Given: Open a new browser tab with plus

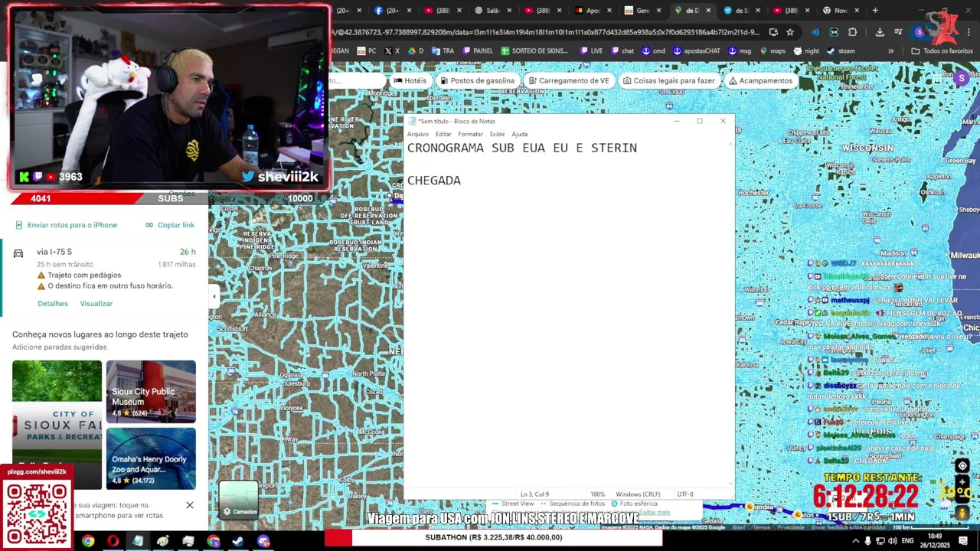Looking at the screenshot, I should (x=875, y=11).
